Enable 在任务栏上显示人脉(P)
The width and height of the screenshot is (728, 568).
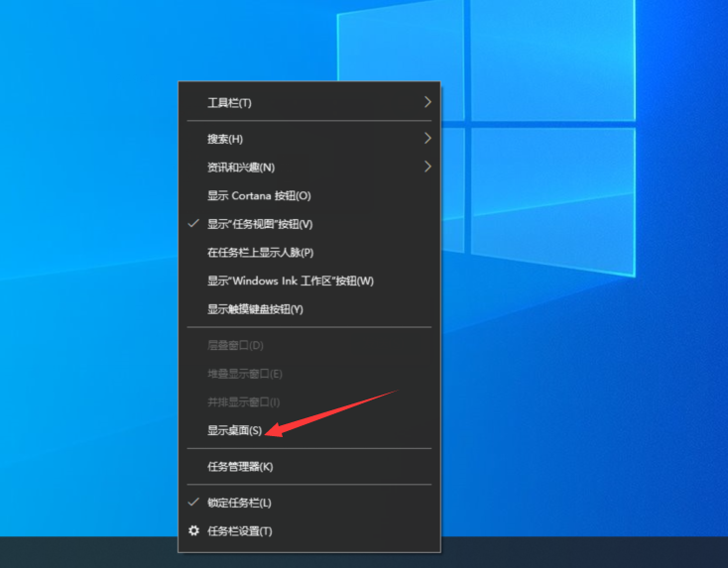tap(260, 253)
